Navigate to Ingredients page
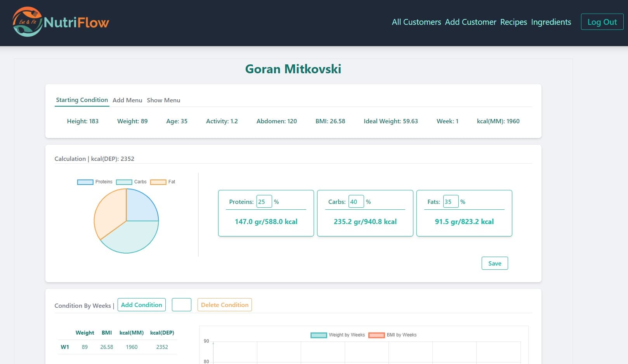Image resolution: width=628 pixels, height=364 pixels. [551, 22]
